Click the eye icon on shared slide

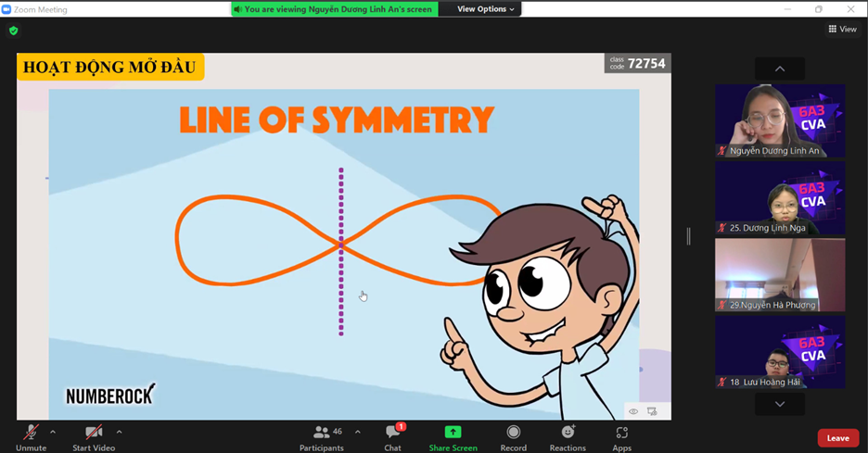coord(633,411)
